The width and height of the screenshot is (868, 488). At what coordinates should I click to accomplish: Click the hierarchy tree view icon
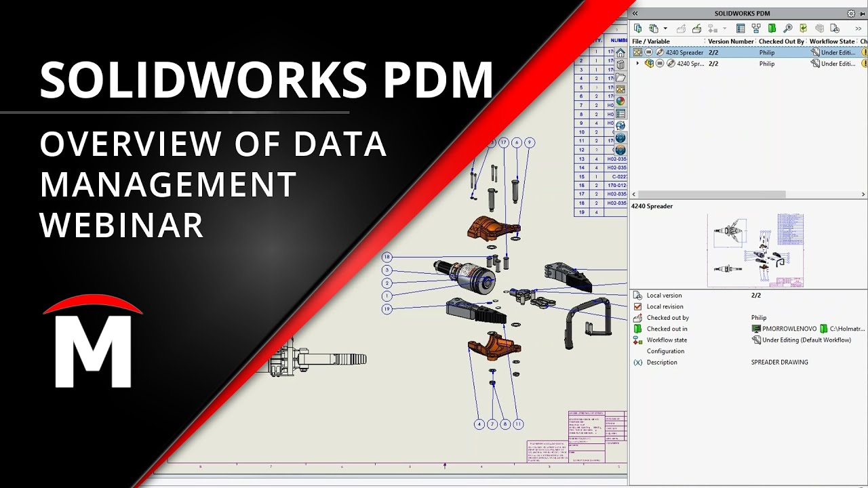(756, 28)
